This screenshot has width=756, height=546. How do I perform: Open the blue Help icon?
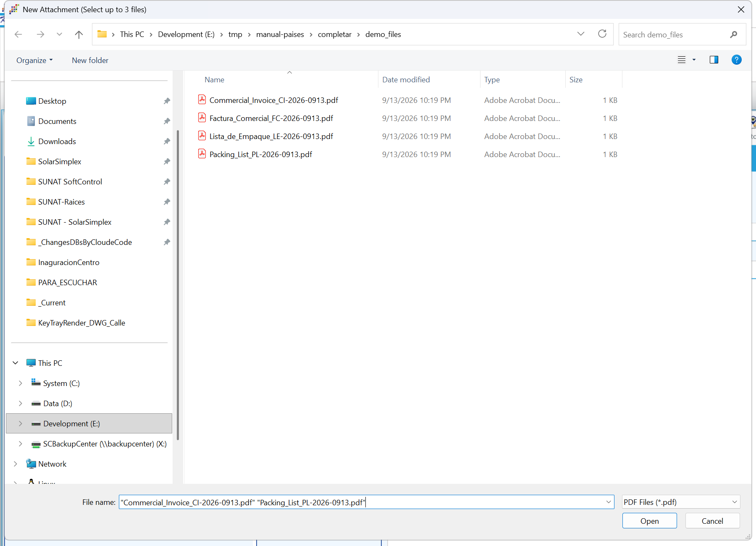point(737,60)
